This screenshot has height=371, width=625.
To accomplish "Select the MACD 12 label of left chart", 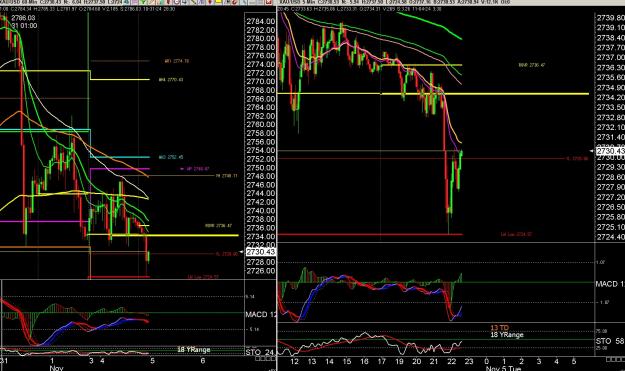I will pyautogui.click(x=261, y=314).
